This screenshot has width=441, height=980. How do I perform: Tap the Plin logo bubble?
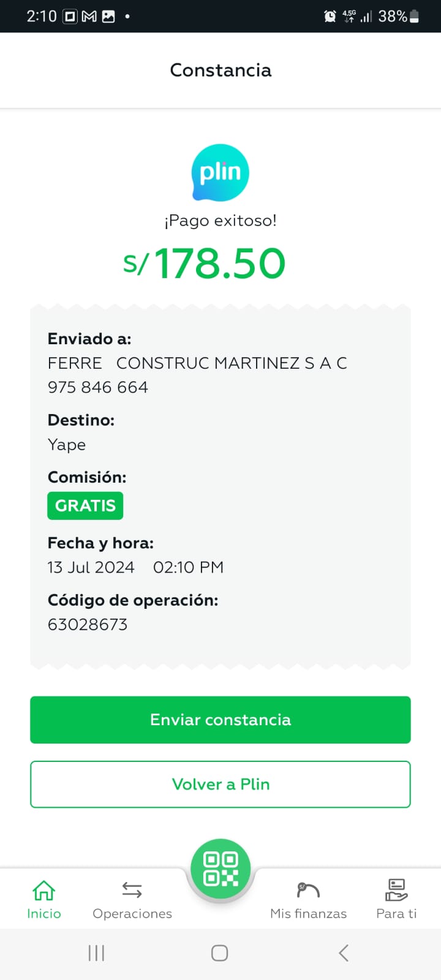click(x=221, y=173)
